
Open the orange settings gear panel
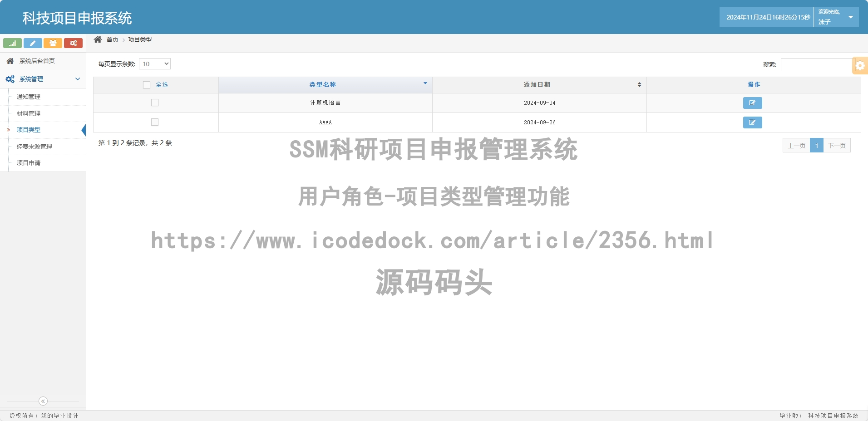[860, 65]
